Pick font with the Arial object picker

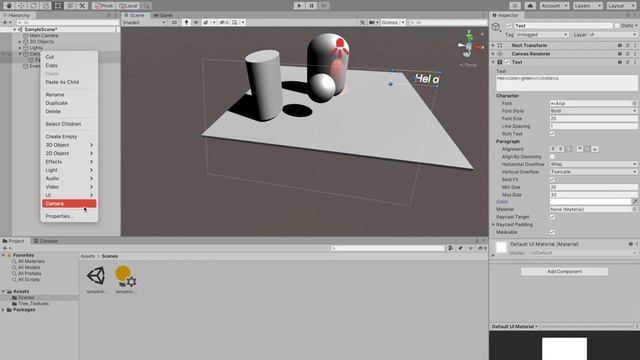click(x=635, y=103)
